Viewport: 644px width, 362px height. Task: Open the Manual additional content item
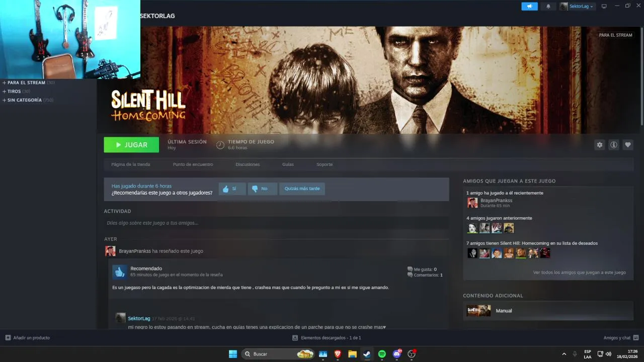click(x=548, y=311)
